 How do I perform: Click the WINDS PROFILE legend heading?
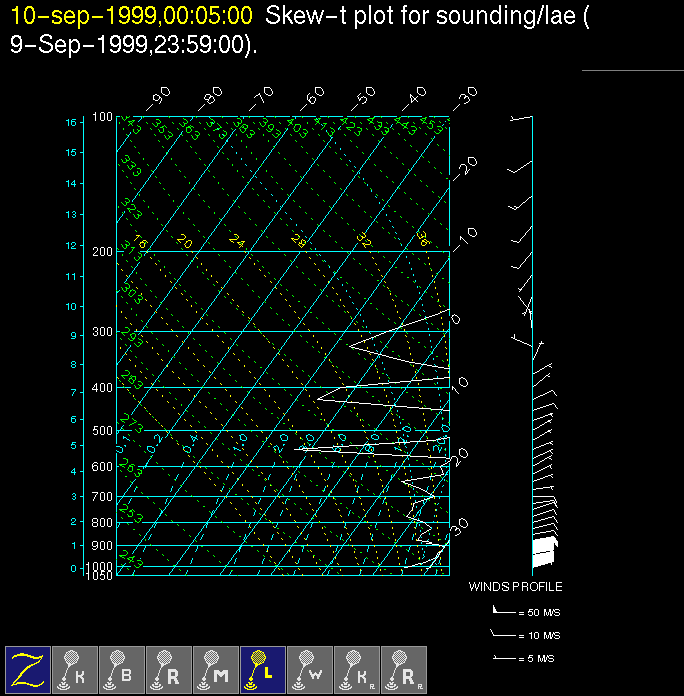click(515, 587)
